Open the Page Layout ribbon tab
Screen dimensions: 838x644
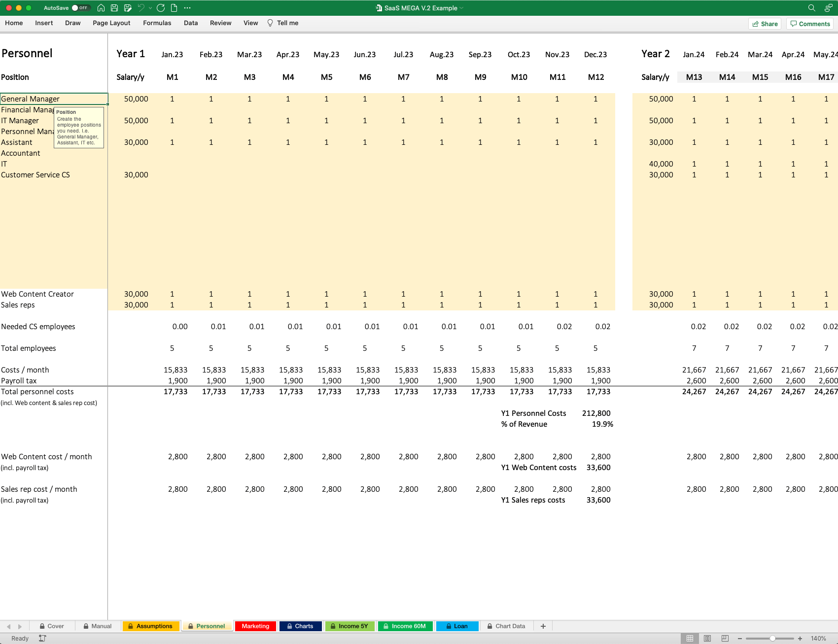(111, 23)
